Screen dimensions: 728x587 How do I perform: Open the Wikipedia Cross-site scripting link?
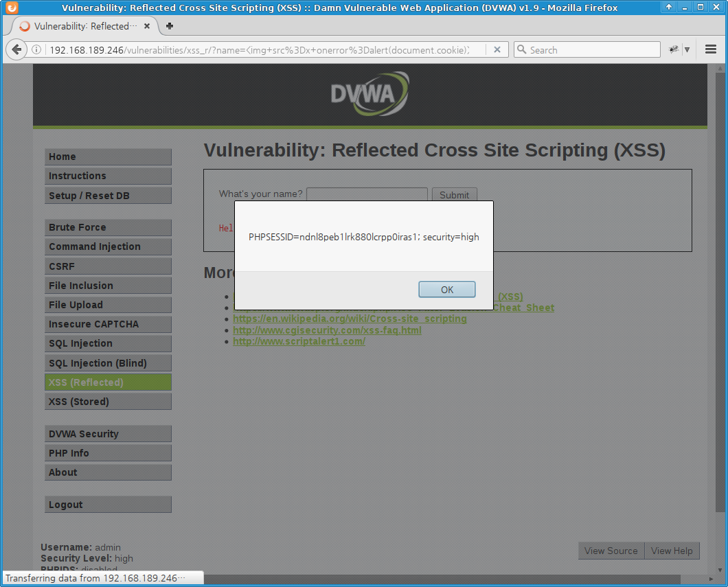350,319
